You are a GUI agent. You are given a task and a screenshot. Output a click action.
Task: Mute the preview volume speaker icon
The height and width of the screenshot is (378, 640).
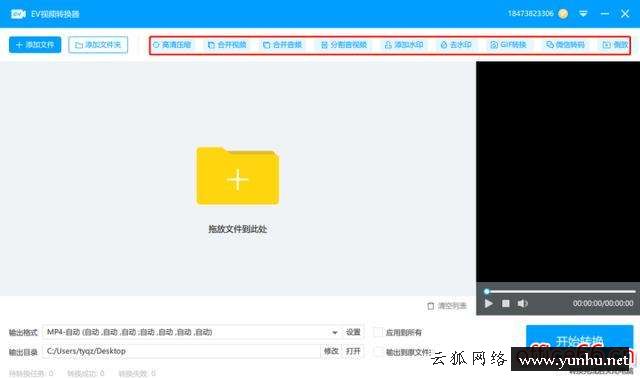[522, 304]
